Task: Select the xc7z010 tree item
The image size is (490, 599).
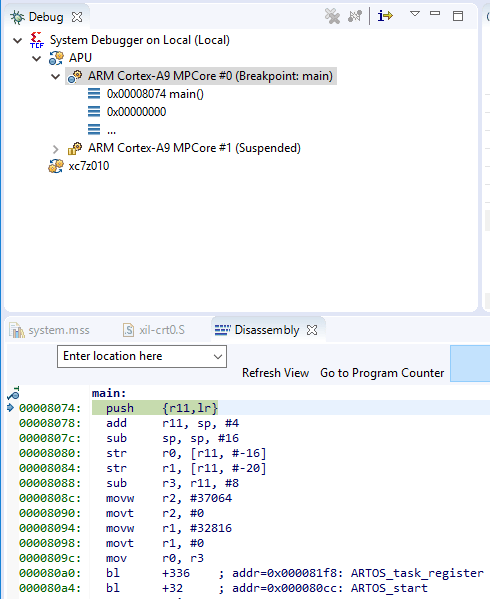Action: [x=89, y=166]
